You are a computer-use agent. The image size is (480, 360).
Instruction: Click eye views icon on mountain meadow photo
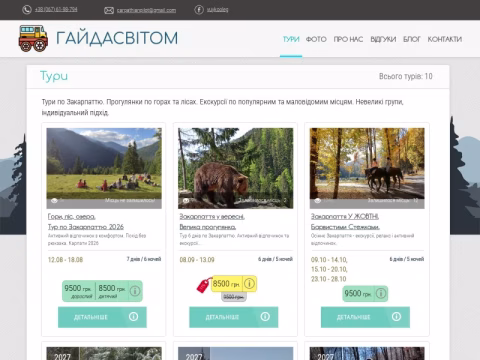click(54, 200)
